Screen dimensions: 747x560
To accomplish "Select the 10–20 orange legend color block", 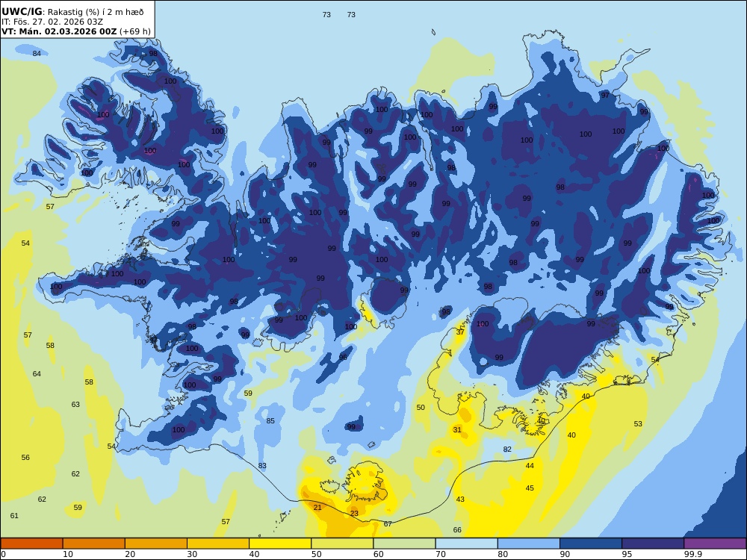I will (x=94, y=544).
